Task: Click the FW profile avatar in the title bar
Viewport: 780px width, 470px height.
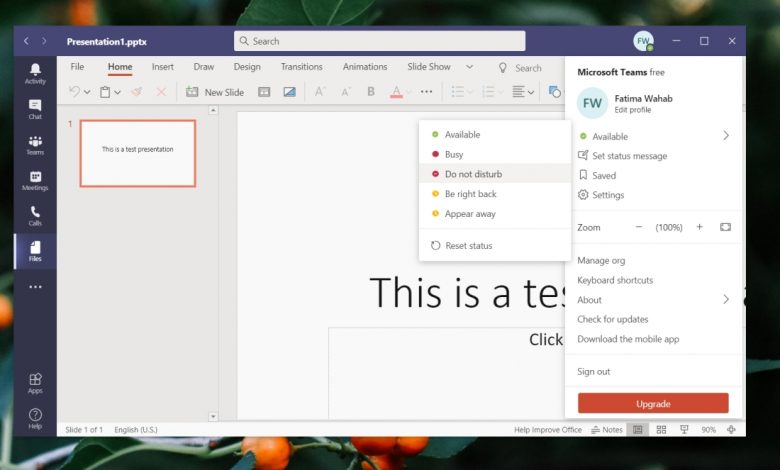Action: click(x=643, y=41)
